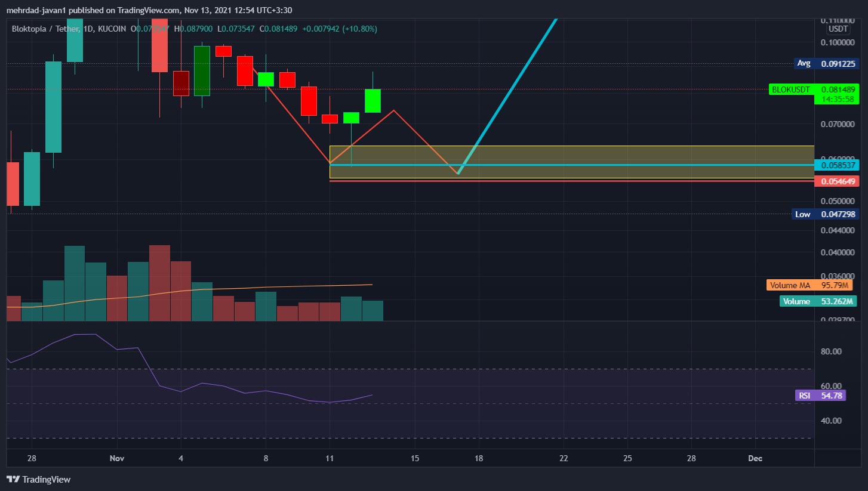Click the TradingView logo at bottom left
The width and height of the screenshot is (868, 491).
pyautogui.click(x=38, y=479)
